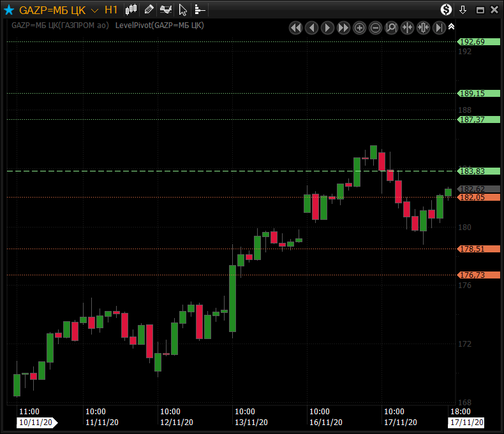
Task: Click the blue star favorite icon
Action: 9,10
